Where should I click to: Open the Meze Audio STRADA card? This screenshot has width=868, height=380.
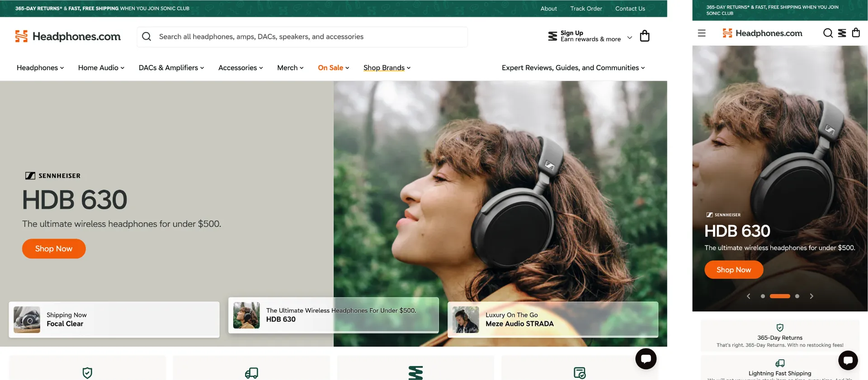pos(552,319)
